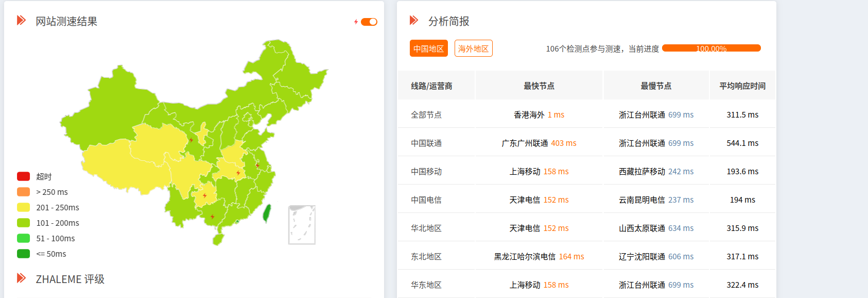Click the 华东地区 row label

point(426,285)
